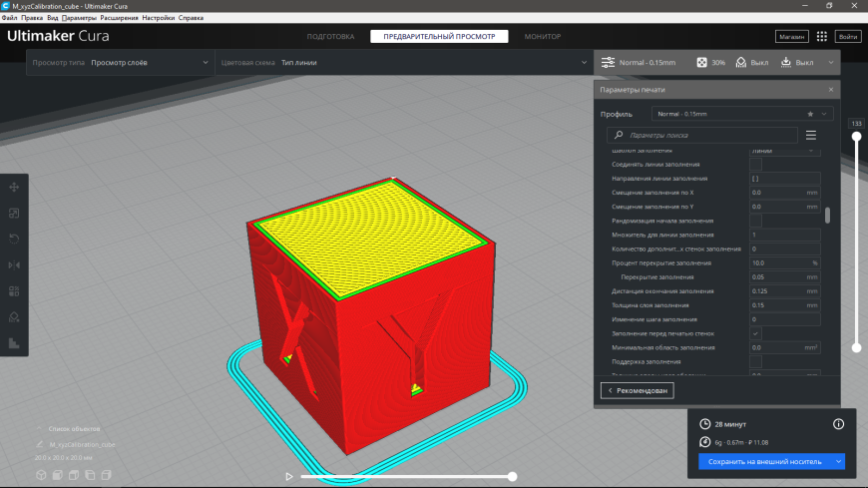Click Процент перекрытие заполнения value field

tap(784, 263)
